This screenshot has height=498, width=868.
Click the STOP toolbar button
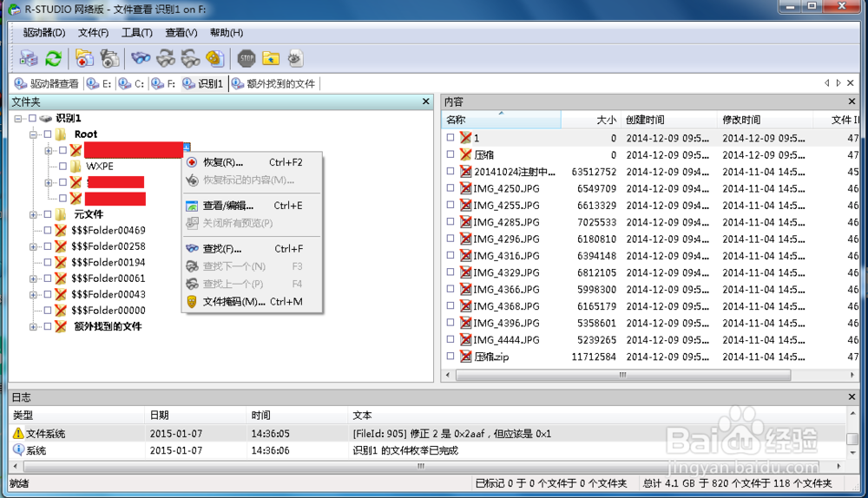click(247, 58)
